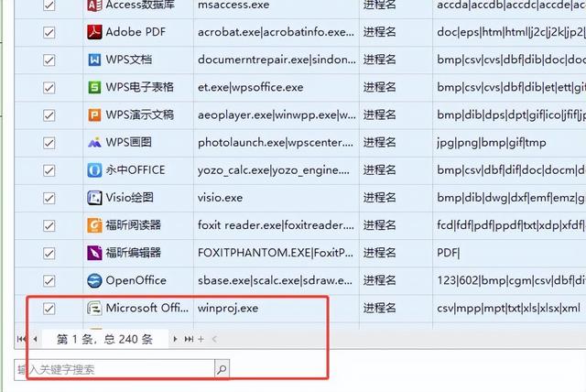Click the OpenOffice icon

(x=94, y=280)
